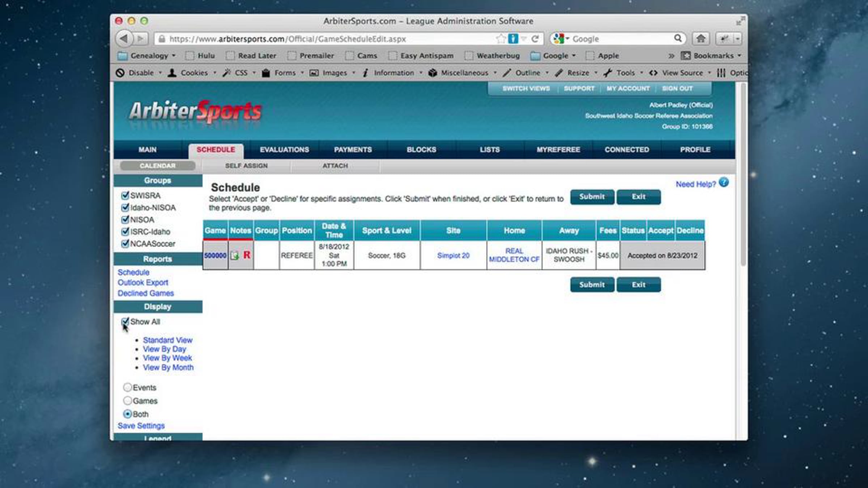
Task: Uncheck the SWISRA group checkbox
Action: tap(125, 196)
